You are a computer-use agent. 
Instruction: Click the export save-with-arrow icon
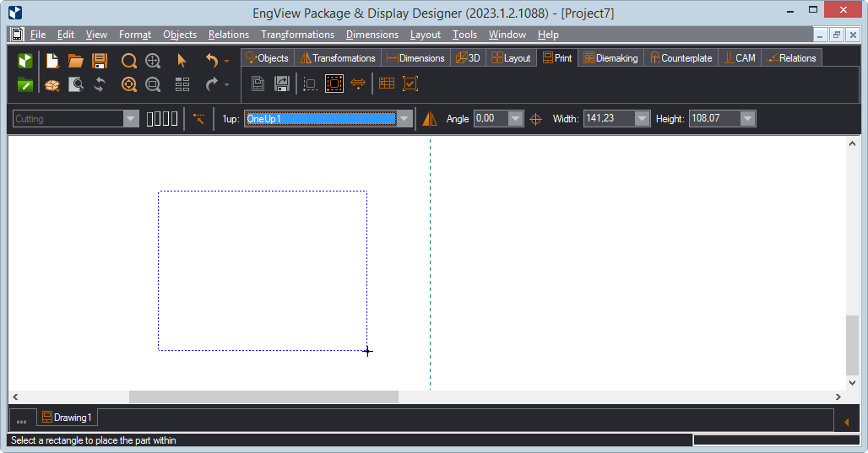pyautogui.click(x=282, y=84)
